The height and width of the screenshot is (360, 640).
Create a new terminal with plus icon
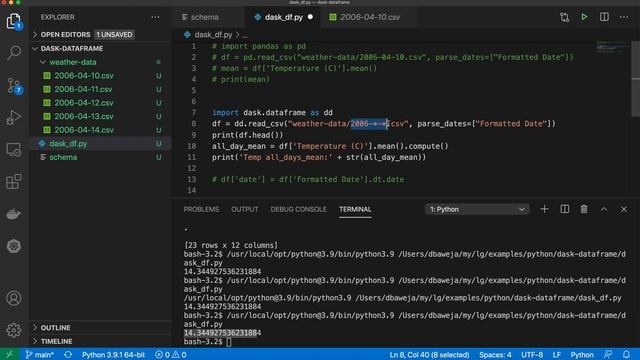[x=544, y=209]
